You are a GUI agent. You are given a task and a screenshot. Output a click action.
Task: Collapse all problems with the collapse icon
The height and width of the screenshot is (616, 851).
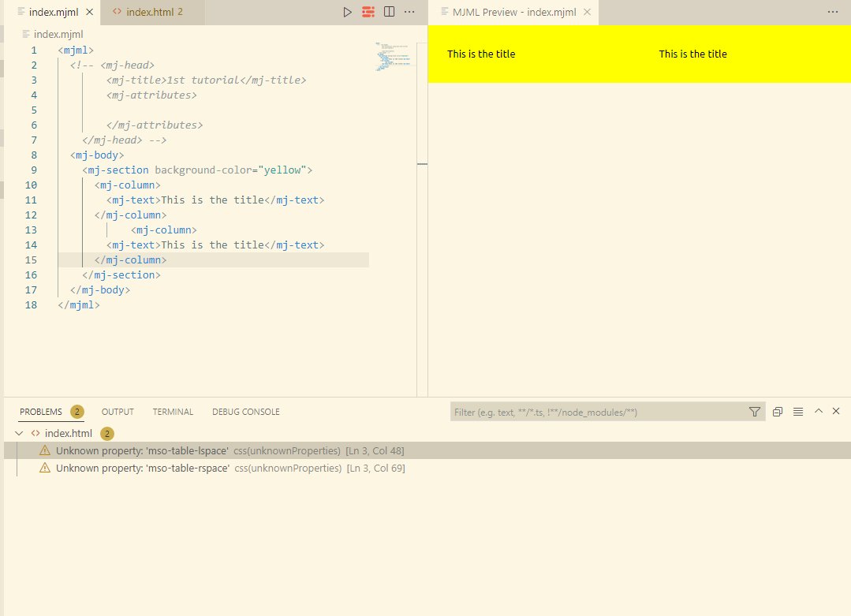(x=777, y=412)
